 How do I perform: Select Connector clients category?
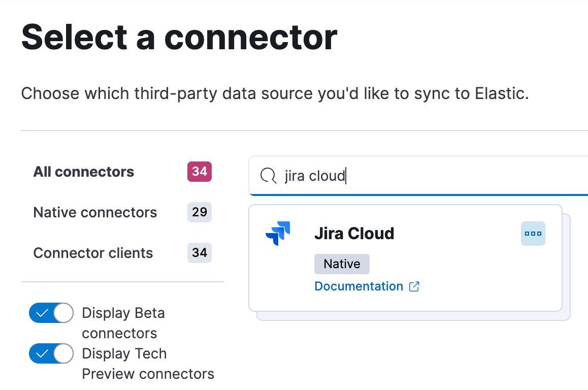[93, 253]
